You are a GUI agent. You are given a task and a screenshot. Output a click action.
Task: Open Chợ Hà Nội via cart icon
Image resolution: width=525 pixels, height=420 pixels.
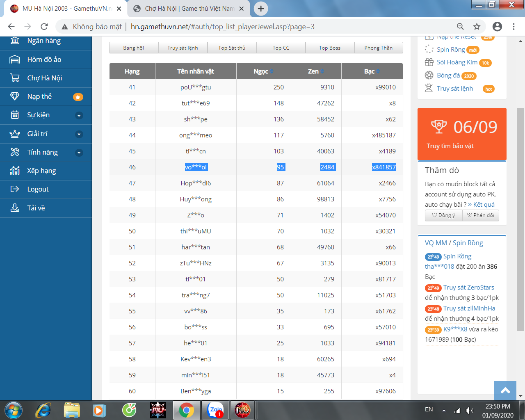click(15, 78)
